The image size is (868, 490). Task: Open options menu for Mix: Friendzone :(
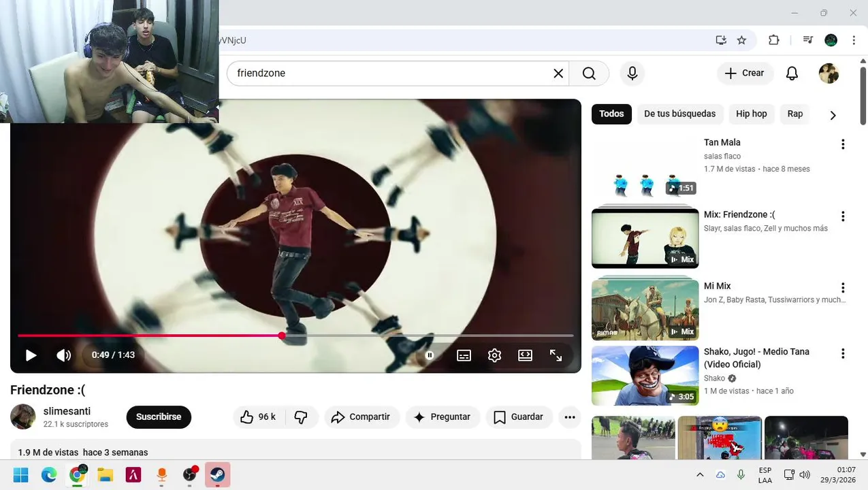[843, 216]
